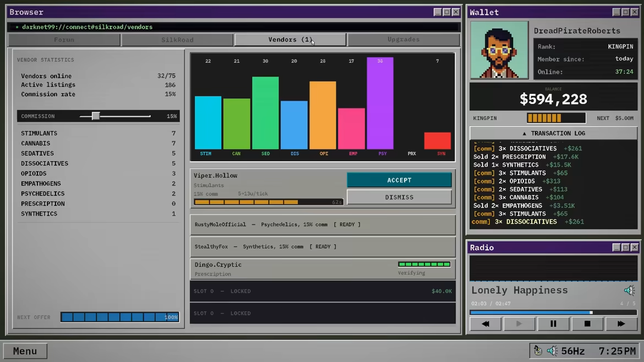
Task: Click the last locked slot row
Action: click(x=323, y=314)
